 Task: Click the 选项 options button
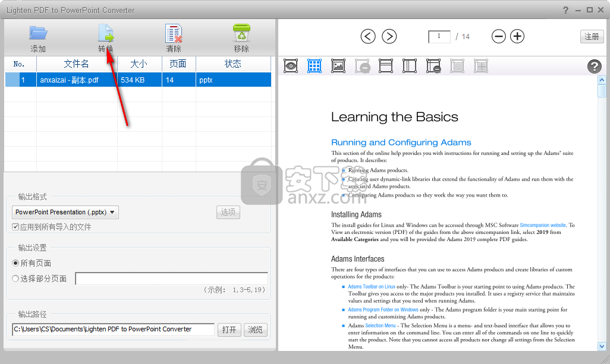[x=228, y=212]
